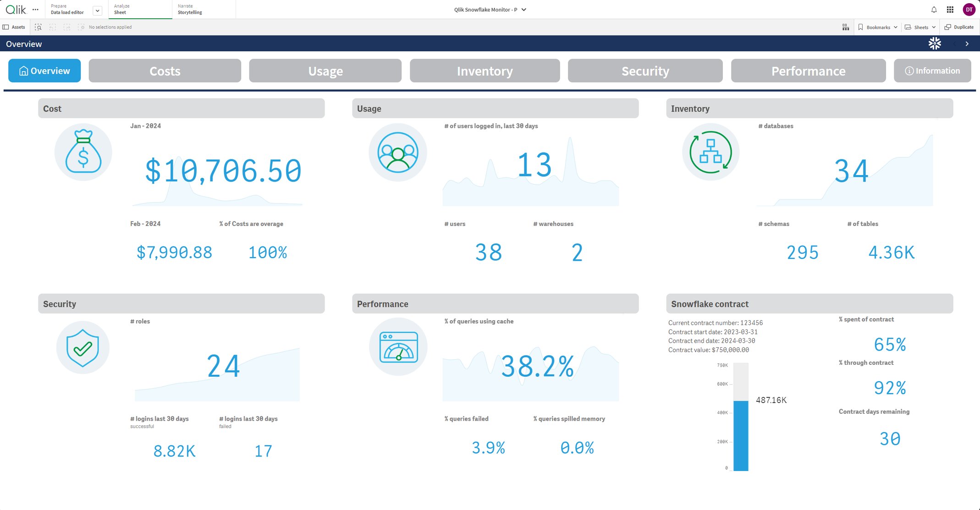Click the smart search selections icon
This screenshot has width=980, height=510.
pyautogui.click(x=38, y=27)
